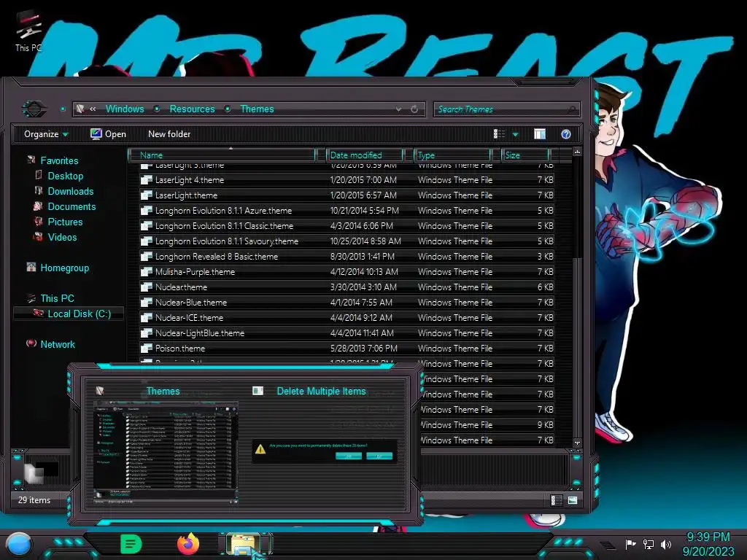Sort files by the Size column
747x560 pixels.
pos(525,155)
